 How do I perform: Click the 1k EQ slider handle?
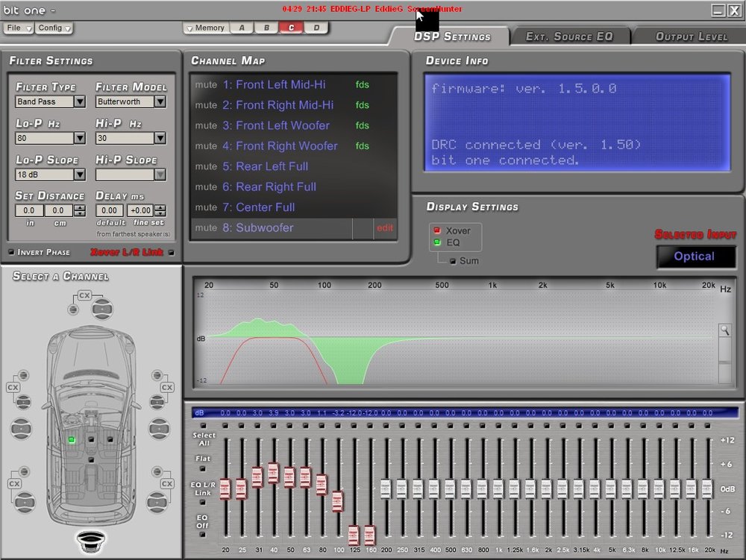click(498, 488)
